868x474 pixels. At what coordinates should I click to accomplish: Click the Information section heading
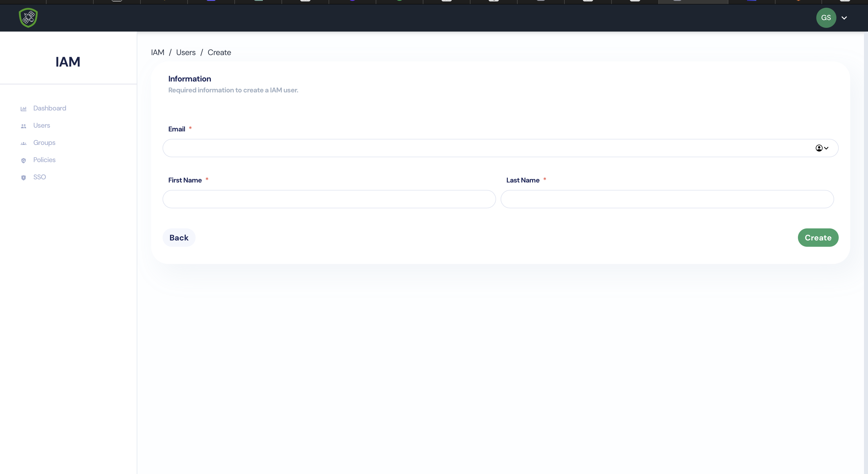point(189,79)
